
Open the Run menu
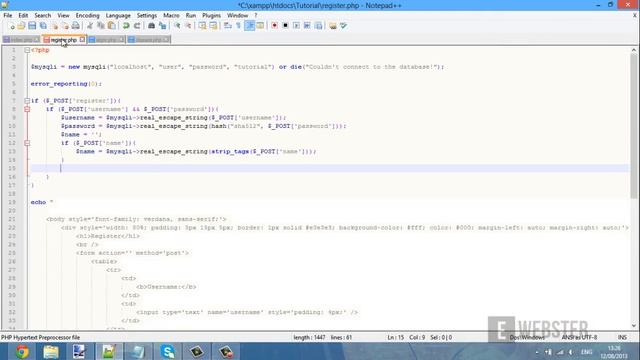pyautogui.click(x=191, y=15)
